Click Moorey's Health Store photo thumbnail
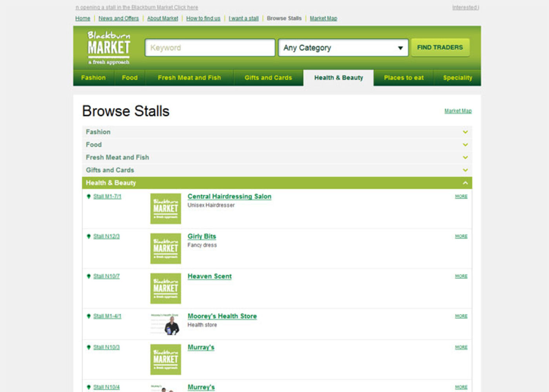 [x=165, y=324]
